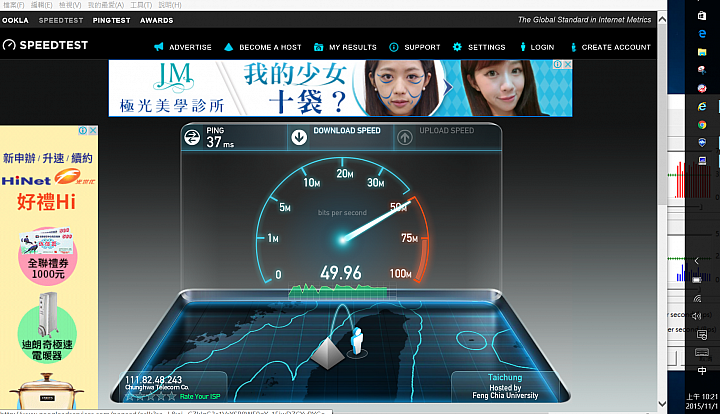The image size is (720, 414).
Task: Click the pyramid server marker on map
Action: pyautogui.click(x=327, y=353)
